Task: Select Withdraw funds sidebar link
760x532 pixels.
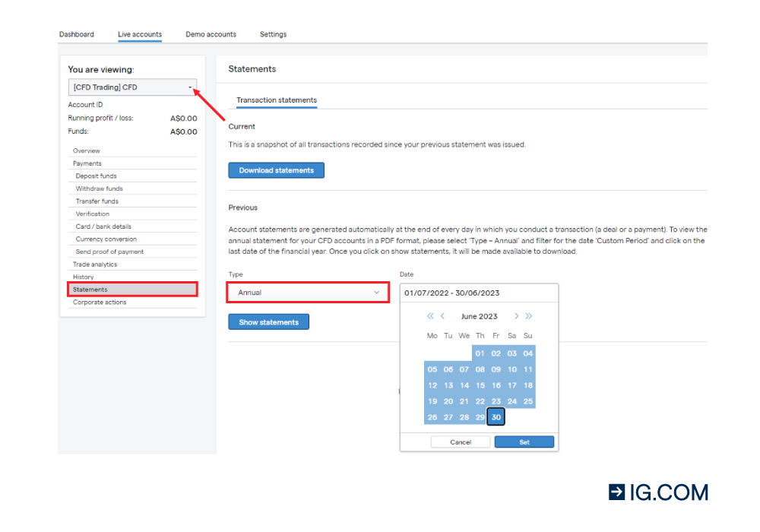Action: [x=99, y=188]
